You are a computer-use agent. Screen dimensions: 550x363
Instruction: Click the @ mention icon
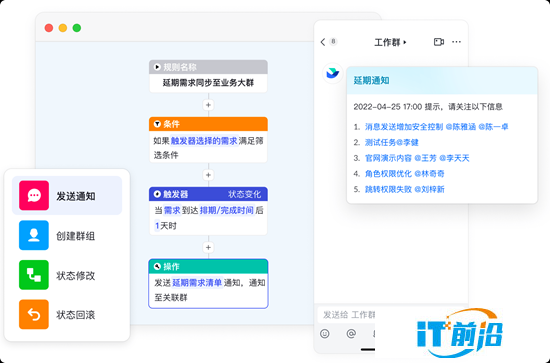pyautogui.click(x=351, y=334)
